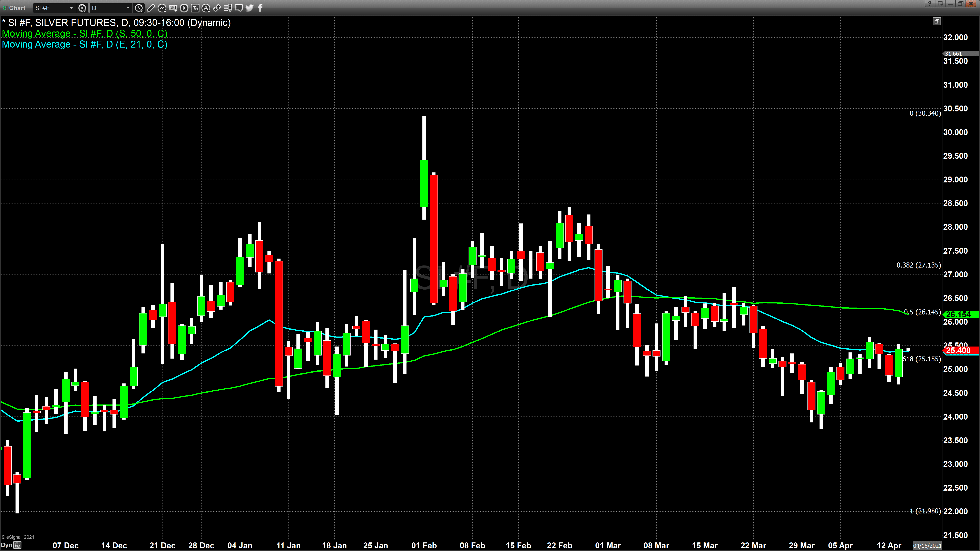Click the speech bubble comment icon
980x551 pixels.
pos(238,8)
